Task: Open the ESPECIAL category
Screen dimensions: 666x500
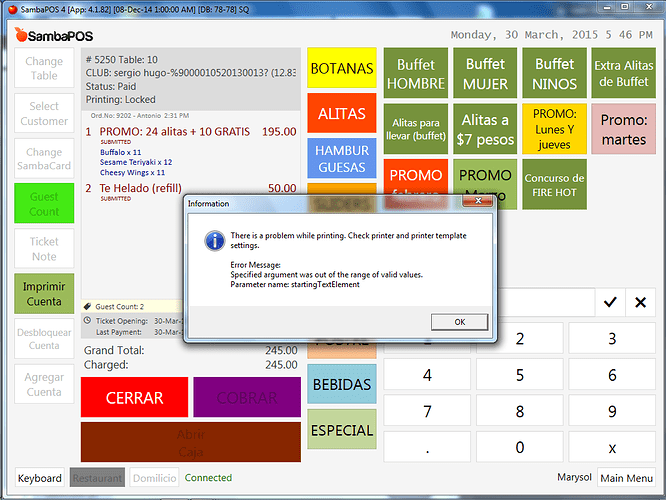Action: coord(342,430)
